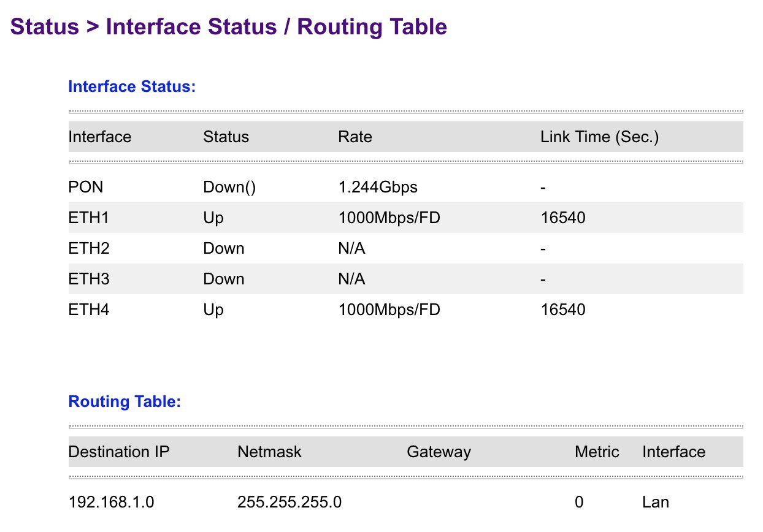The height and width of the screenshot is (532, 763).
Task: Click the Netmask column header
Action: [x=270, y=452]
